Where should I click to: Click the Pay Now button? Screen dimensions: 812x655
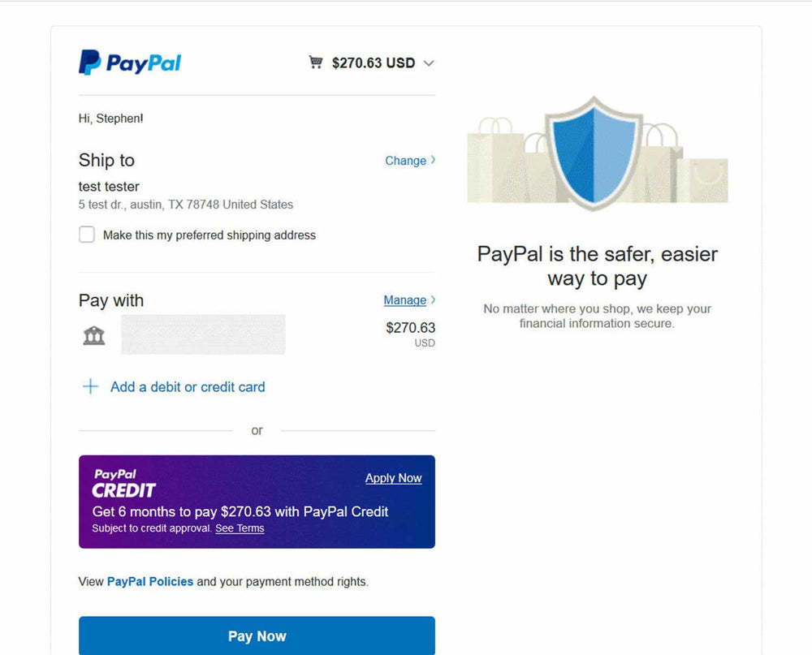click(x=257, y=636)
